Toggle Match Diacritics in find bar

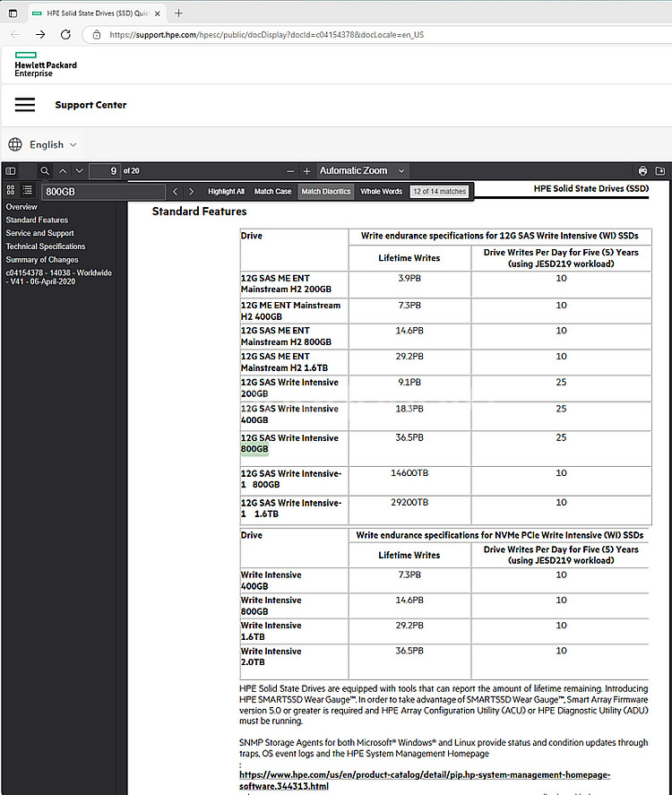click(x=326, y=191)
